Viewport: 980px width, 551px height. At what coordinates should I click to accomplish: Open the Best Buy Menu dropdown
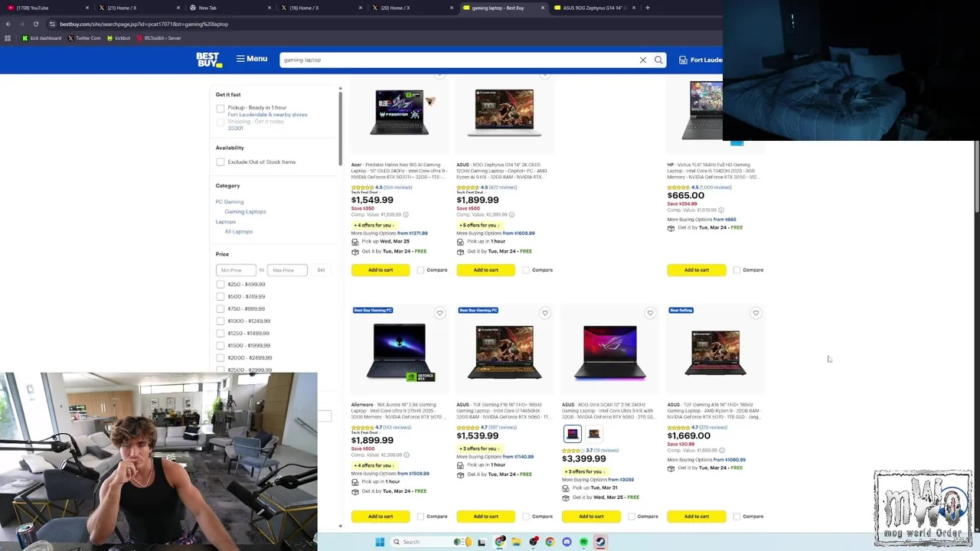point(252,59)
